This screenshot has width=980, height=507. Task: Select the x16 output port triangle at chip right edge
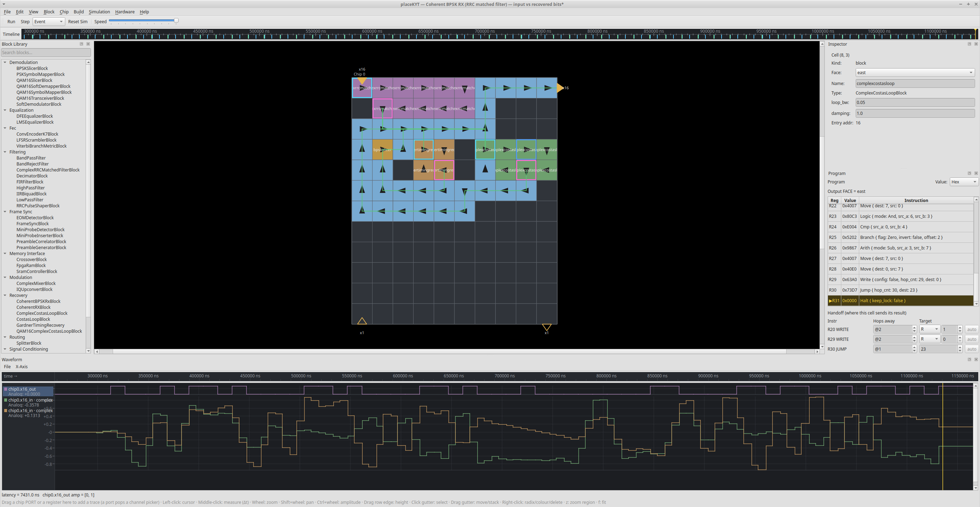(560, 88)
